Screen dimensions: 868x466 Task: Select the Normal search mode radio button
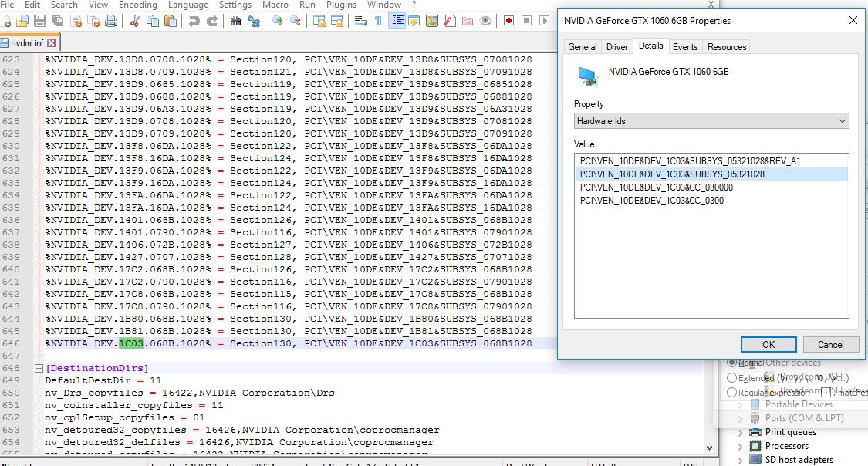(732, 363)
